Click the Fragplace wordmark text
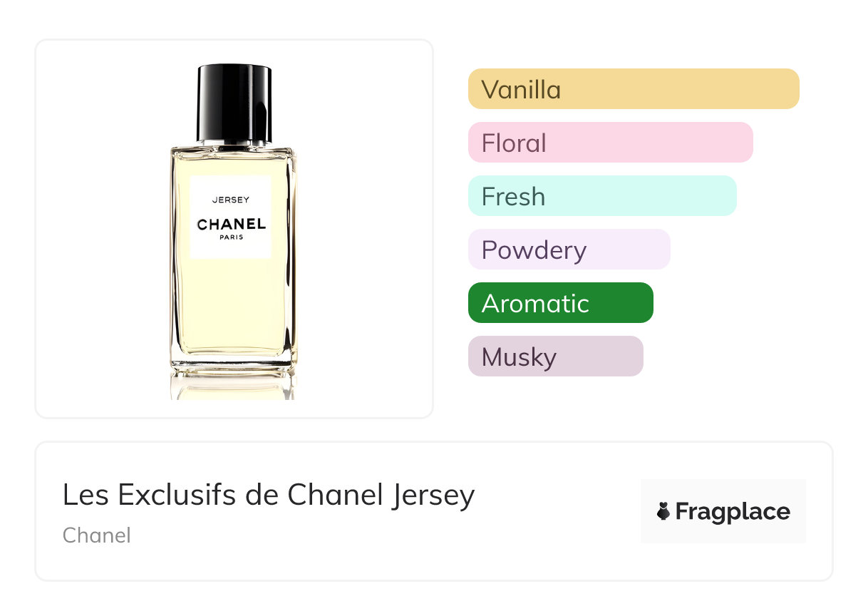The width and height of the screenshot is (868, 616). (732, 512)
